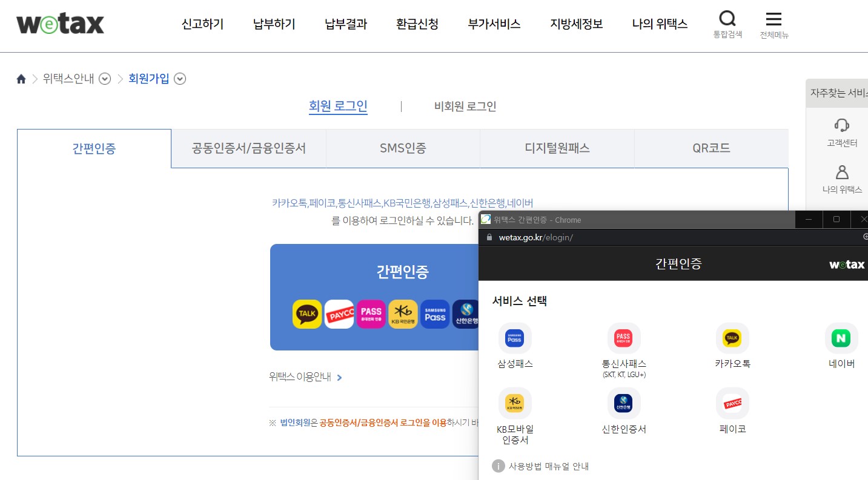Open the 부가서비스 menu
Screen dimensions: 868x480
point(494,24)
